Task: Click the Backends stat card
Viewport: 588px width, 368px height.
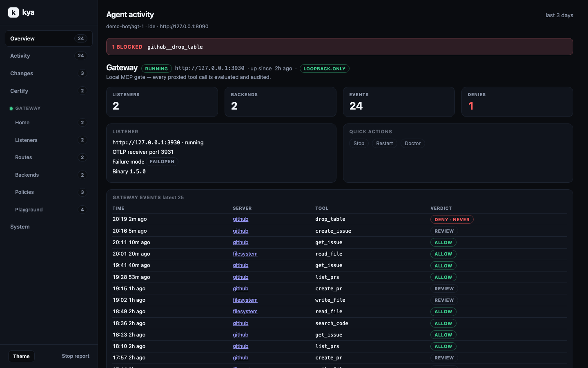Action: pyautogui.click(x=281, y=102)
